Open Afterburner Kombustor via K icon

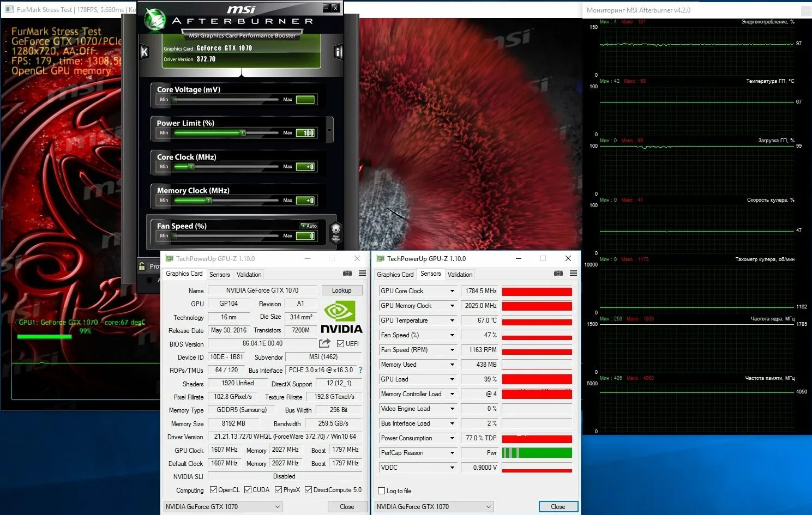pos(144,52)
